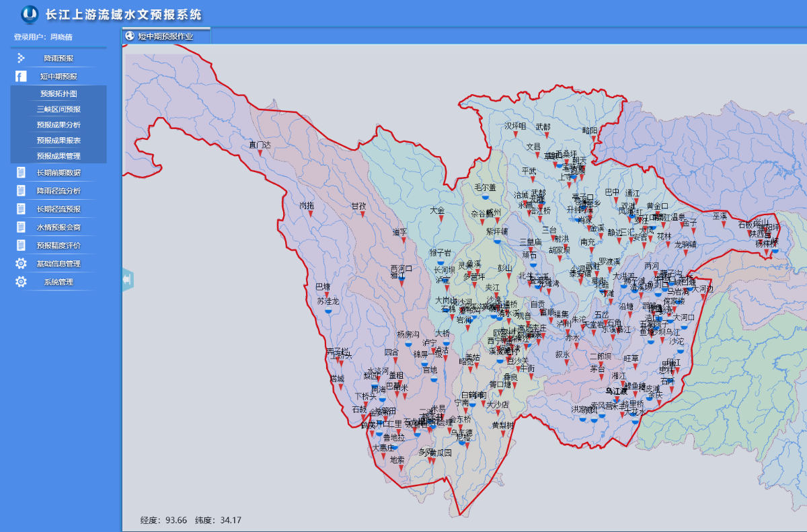The image size is (807, 532).
Task: Click the 长期前期数据 document icon
Action: (21, 173)
